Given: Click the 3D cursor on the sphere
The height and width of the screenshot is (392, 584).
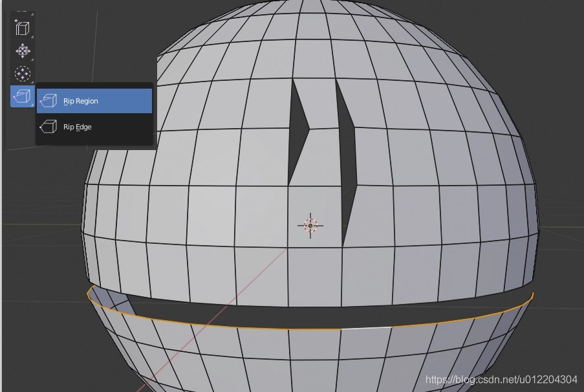Looking at the screenshot, I should tap(310, 226).
